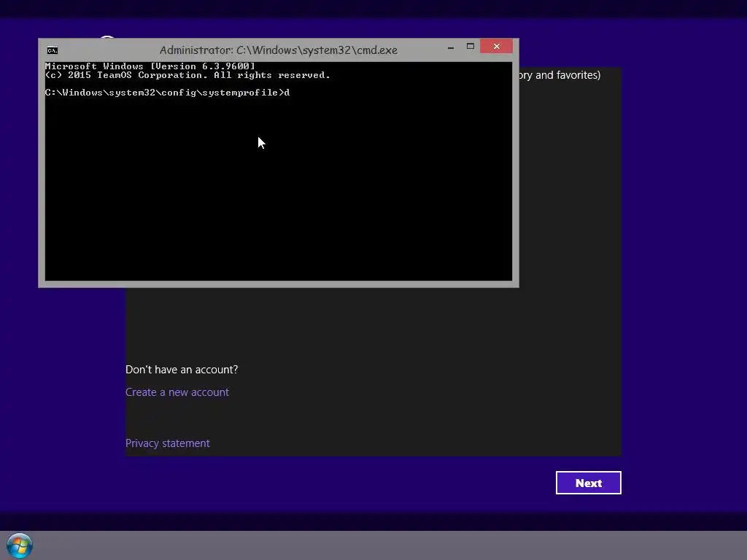
Task: Open the Windows Start orb
Action: point(20,545)
